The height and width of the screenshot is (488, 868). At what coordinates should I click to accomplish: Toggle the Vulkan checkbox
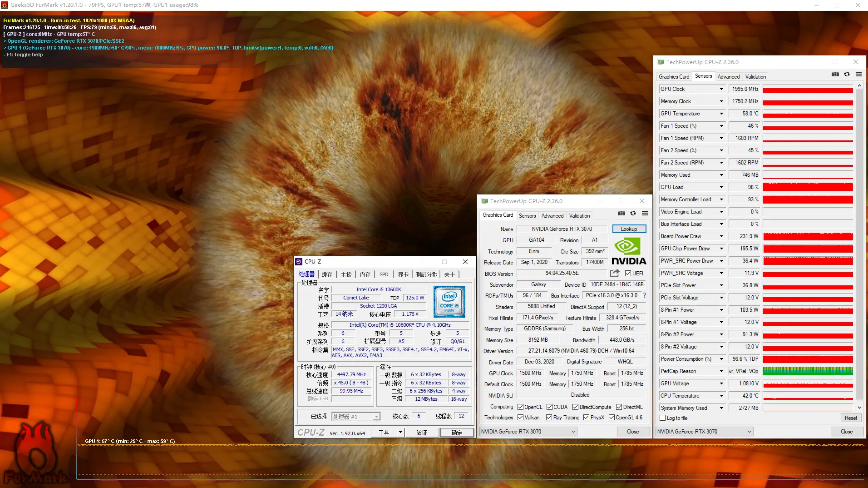click(x=520, y=418)
